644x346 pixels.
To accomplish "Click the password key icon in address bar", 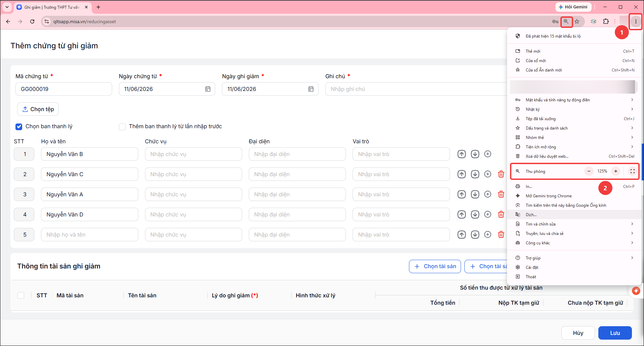I will (x=555, y=21).
